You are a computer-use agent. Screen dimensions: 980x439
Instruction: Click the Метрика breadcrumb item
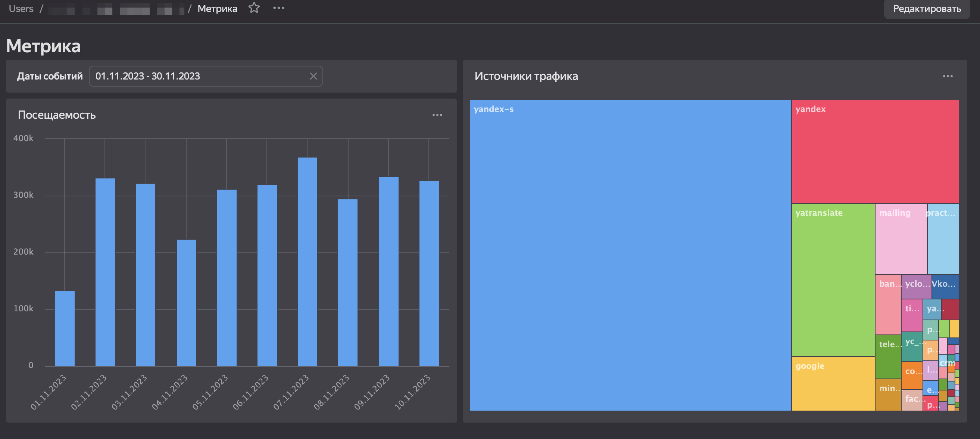tap(217, 9)
